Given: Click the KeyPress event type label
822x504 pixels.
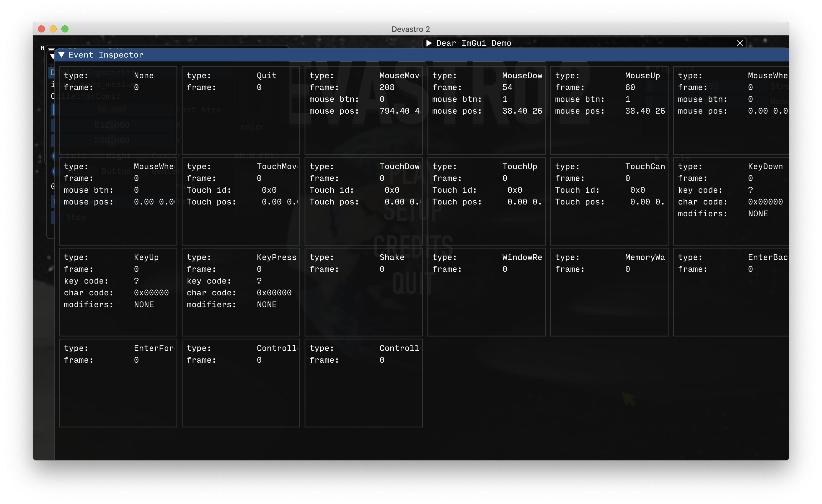Looking at the screenshot, I should (277, 258).
